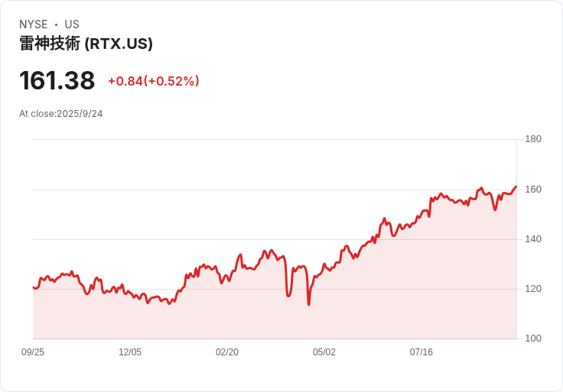Click the 100 price axis label
Image resolution: width=563 pixels, height=392 pixels.
click(x=533, y=339)
